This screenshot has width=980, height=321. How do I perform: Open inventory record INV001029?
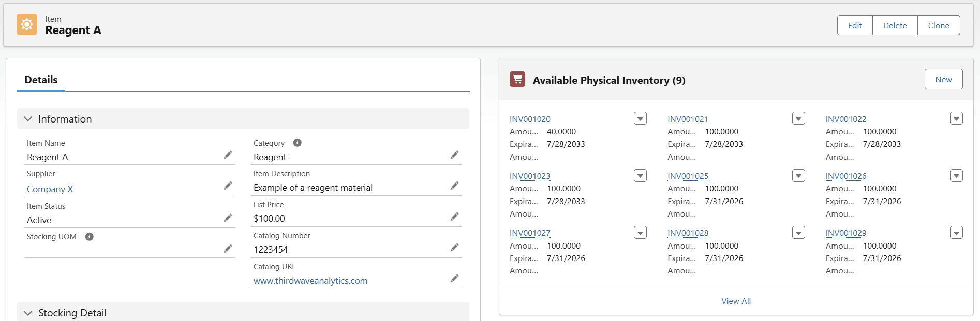(x=846, y=233)
